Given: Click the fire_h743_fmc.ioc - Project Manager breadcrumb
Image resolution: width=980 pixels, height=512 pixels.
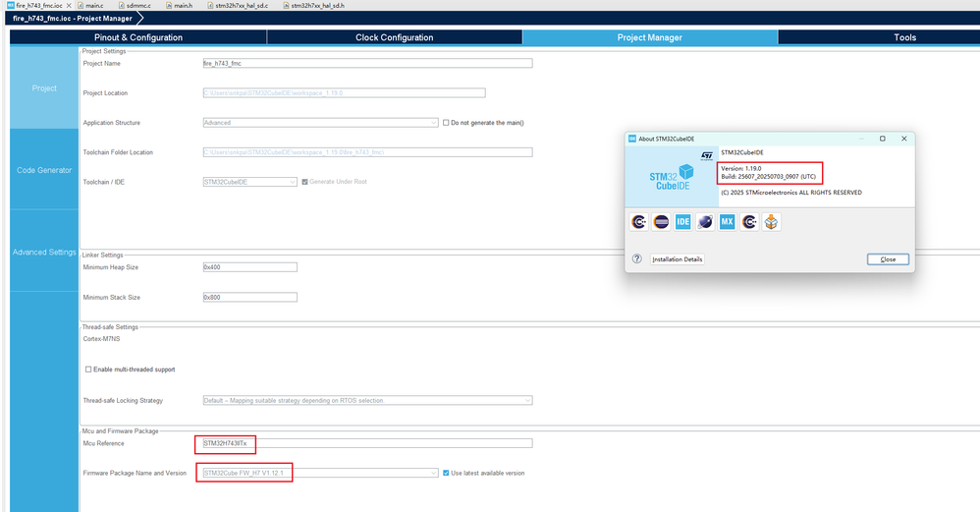Looking at the screenshot, I should point(73,18).
